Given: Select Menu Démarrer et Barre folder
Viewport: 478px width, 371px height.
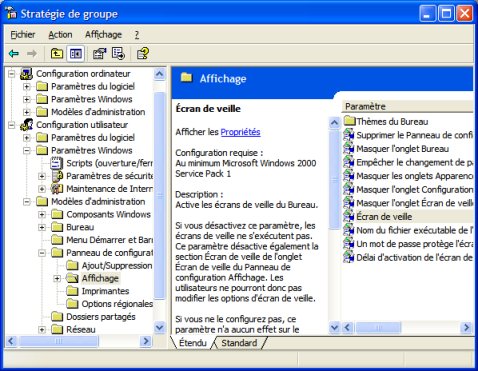Looking at the screenshot, I should coord(57,240).
